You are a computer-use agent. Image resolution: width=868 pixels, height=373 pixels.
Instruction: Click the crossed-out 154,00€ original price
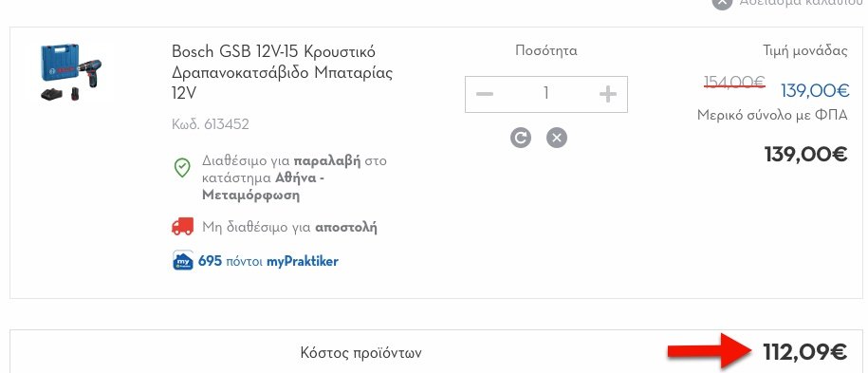point(734,84)
